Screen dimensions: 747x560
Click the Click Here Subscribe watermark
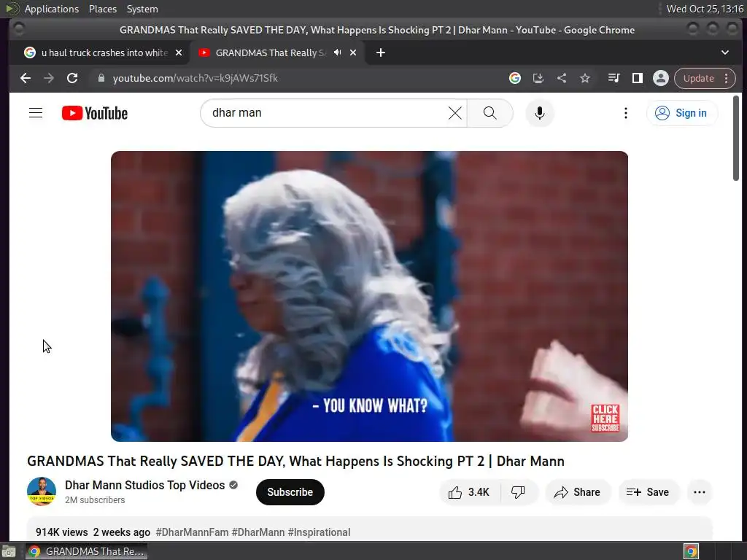pos(605,418)
